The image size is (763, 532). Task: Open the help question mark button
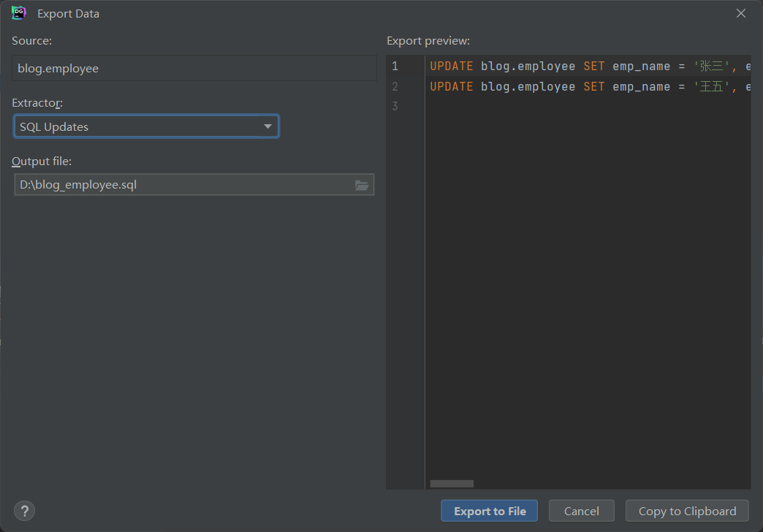24,511
